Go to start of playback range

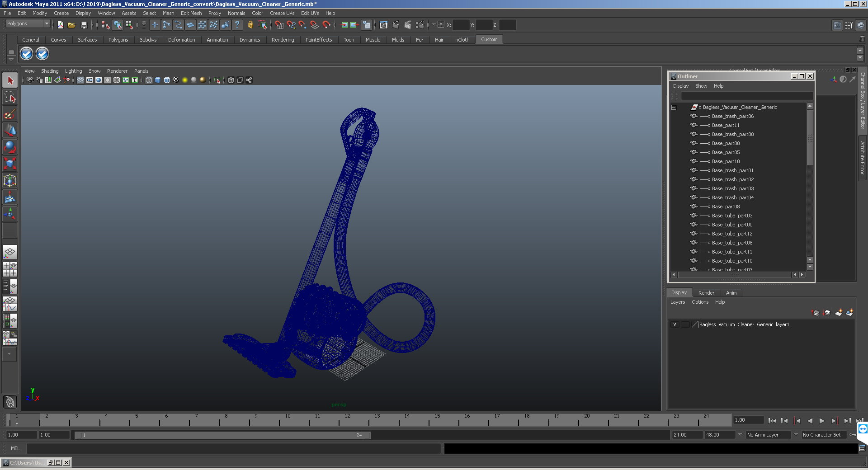(772, 421)
